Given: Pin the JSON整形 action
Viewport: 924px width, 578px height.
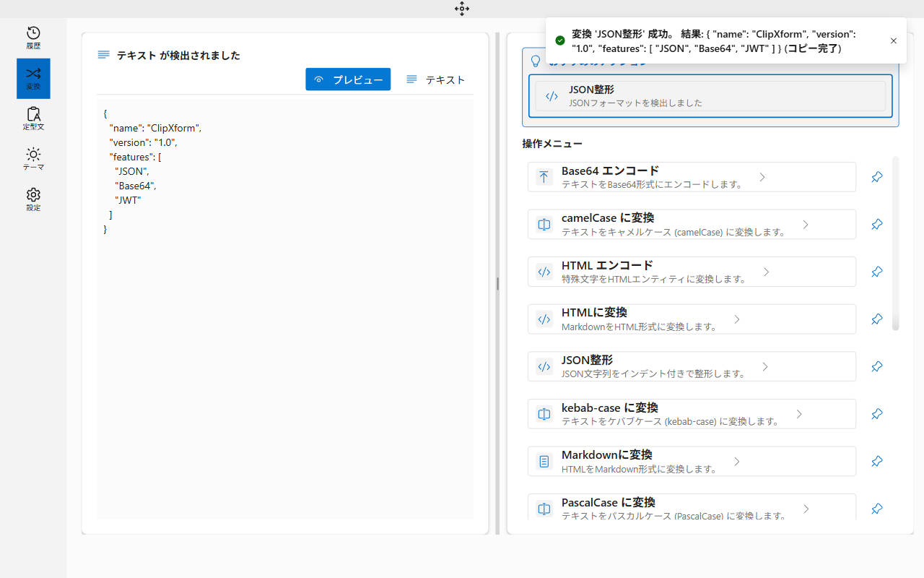Looking at the screenshot, I should tap(876, 366).
